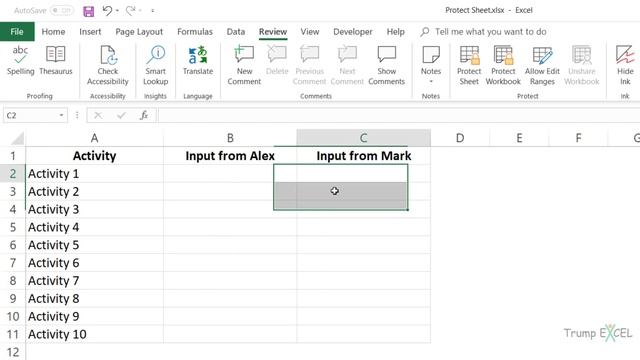This screenshot has height=360, width=640.
Task: Run the Spelling check
Action: (x=20, y=60)
